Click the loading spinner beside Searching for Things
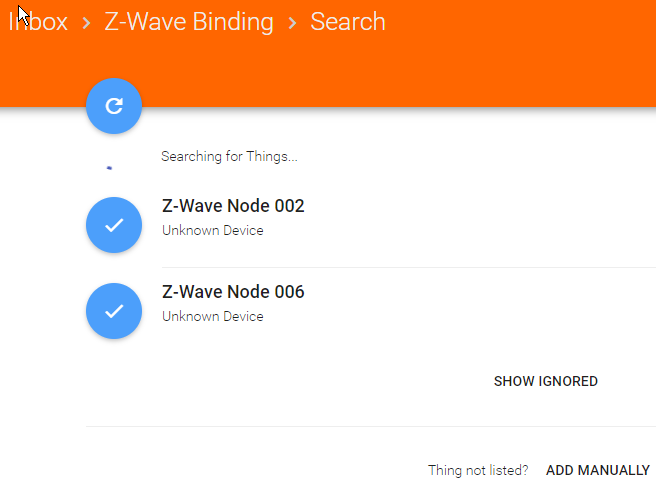The image size is (656, 491). (x=110, y=168)
